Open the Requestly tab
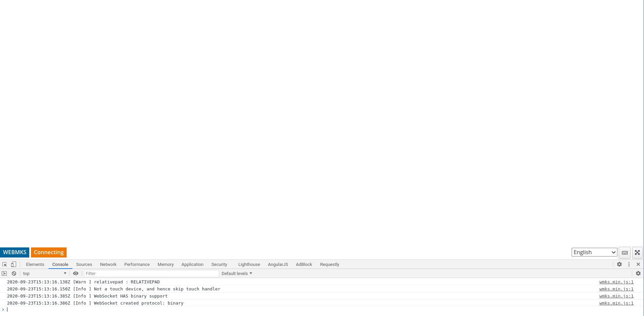Image resolution: width=644 pixels, height=316 pixels. point(330,265)
